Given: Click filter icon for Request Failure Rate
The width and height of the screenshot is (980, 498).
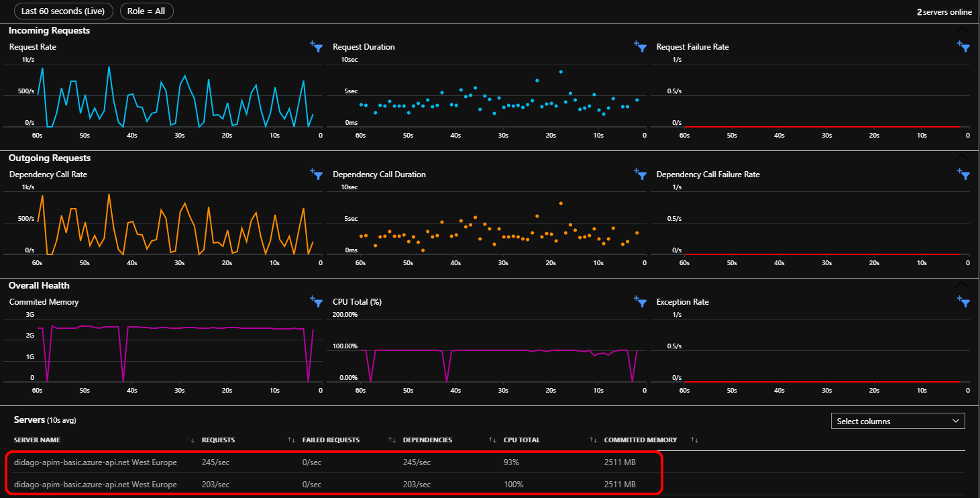Looking at the screenshot, I should pyautogui.click(x=963, y=46).
